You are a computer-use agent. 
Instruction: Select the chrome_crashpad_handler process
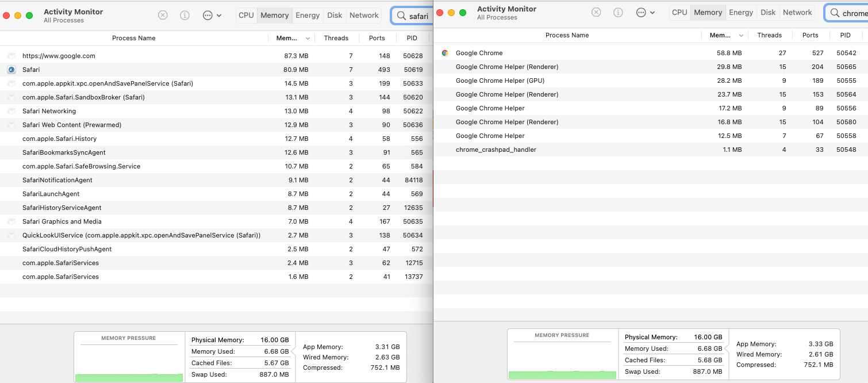pos(650,150)
